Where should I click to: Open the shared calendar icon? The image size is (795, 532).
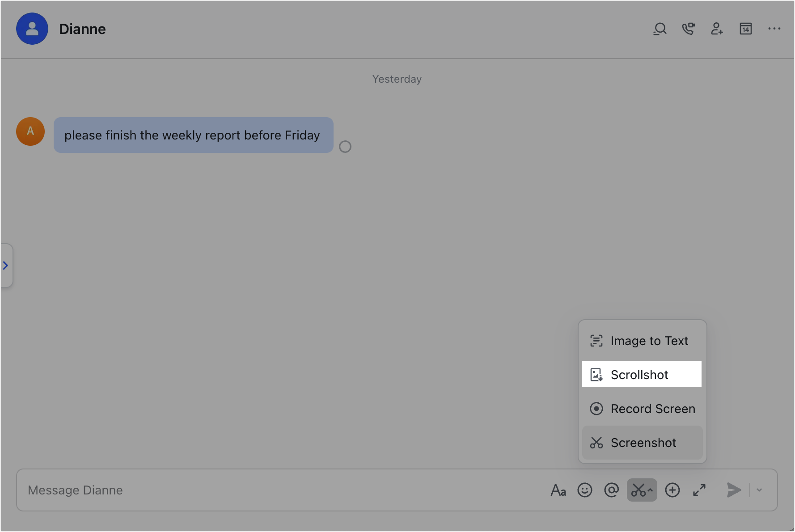coord(745,29)
